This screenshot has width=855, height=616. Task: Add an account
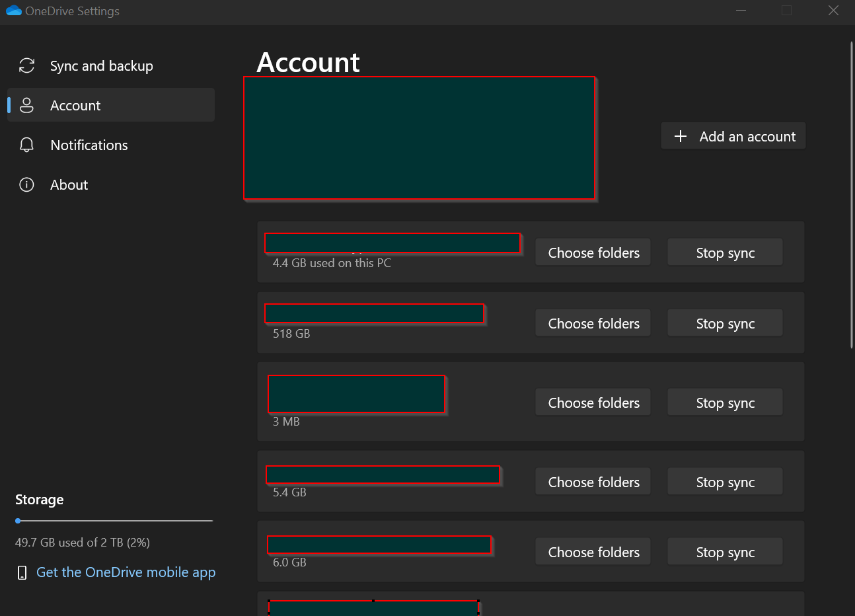coord(733,136)
